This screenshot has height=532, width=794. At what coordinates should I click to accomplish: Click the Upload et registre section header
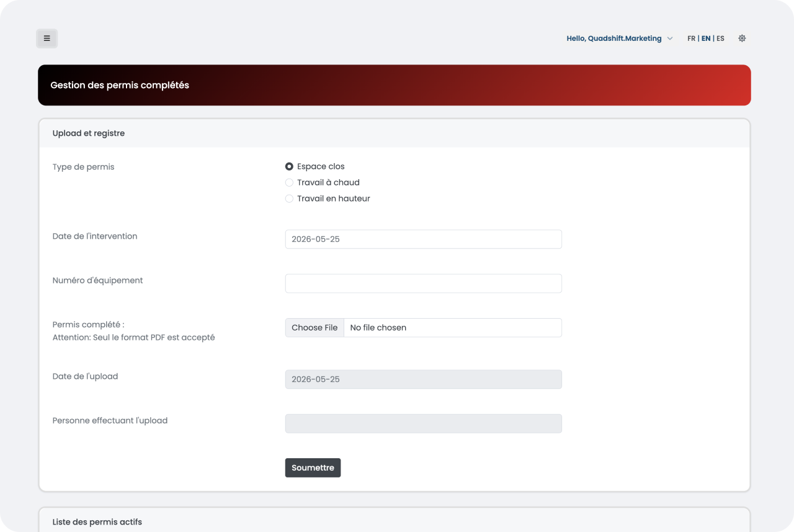tap(89, 133)
